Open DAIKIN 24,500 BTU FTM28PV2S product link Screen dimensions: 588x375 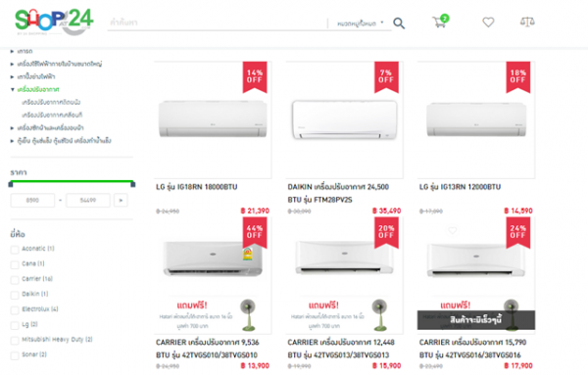click(338, 193)
